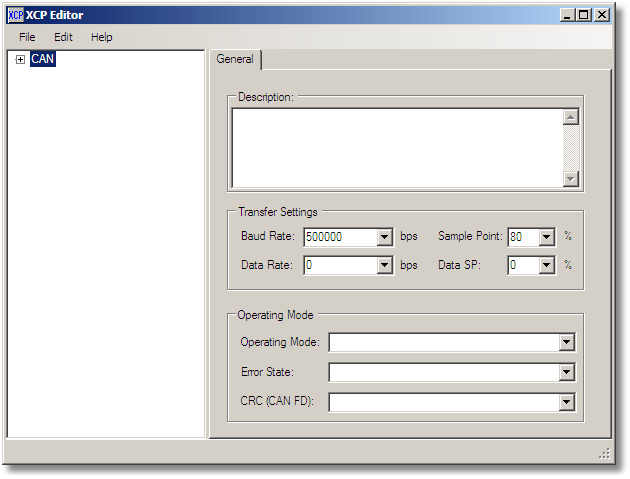
Task: Expand the CRC (CAN FD) combo box
Action: [567, 403]
